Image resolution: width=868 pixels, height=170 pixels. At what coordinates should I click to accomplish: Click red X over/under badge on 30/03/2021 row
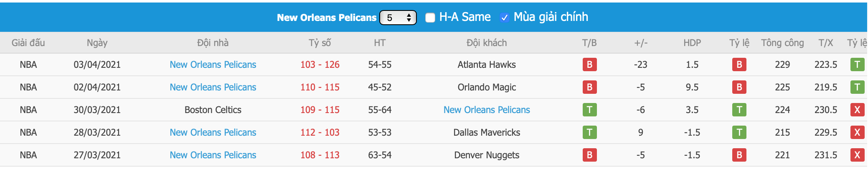(857, 110)
